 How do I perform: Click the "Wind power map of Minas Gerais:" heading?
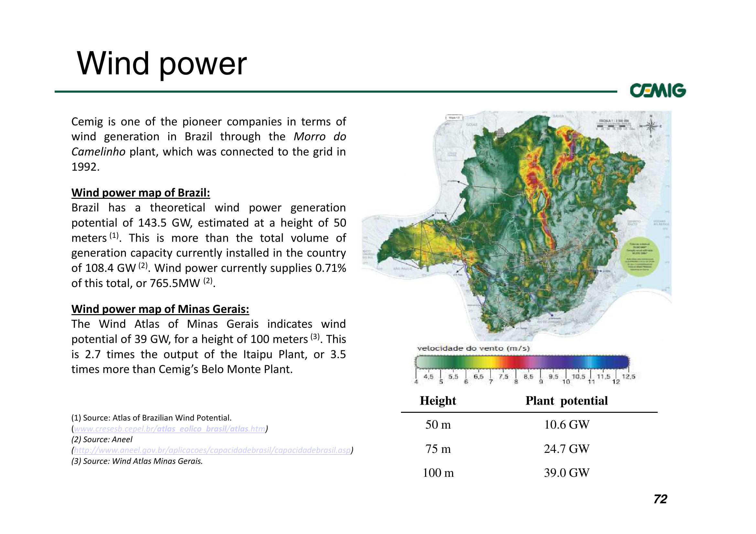pyautogui.click(x=160, y=309)
